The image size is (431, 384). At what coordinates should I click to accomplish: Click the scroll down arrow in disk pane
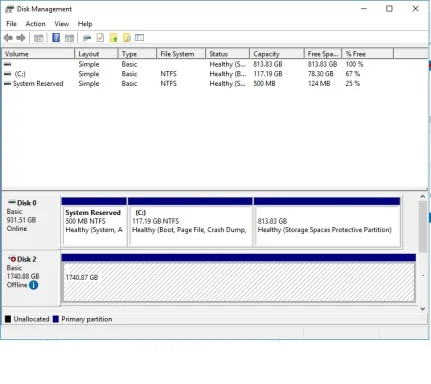(x=423, y=309)
